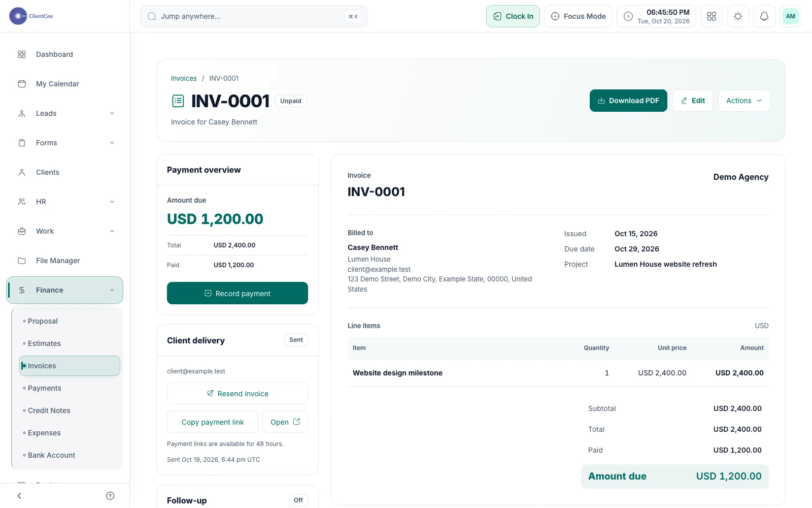Click the 'Oct 29, 2026' due date
Image resolution: width=812 pixels, height=508 pixels.
click(x=637, y=249)
